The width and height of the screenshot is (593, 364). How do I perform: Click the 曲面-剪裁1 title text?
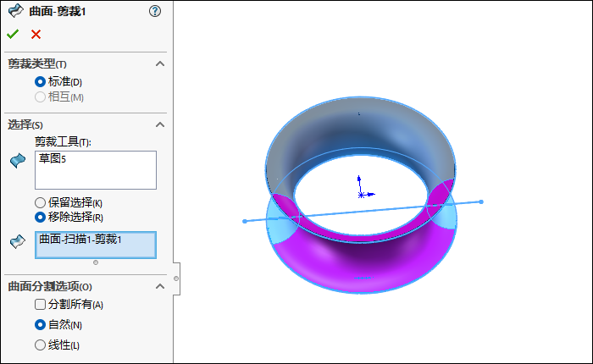(58, 12)
